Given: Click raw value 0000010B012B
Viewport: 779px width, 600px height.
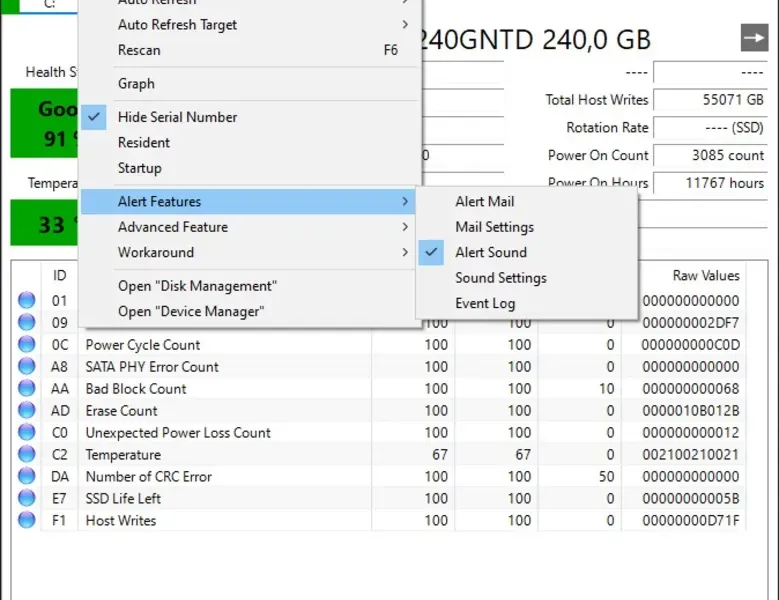Looking at the screenshot, I should (691, 410).
